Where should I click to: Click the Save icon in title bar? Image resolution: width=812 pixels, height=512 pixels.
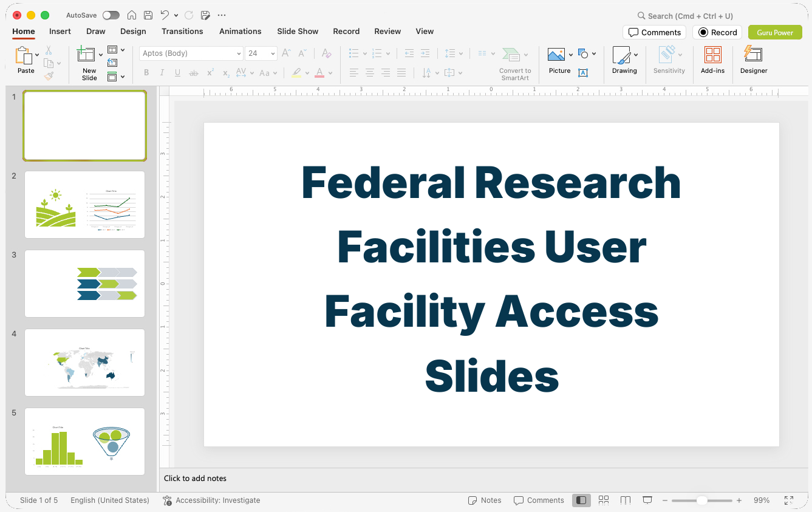pyautogui.click(x=148, y=15)
